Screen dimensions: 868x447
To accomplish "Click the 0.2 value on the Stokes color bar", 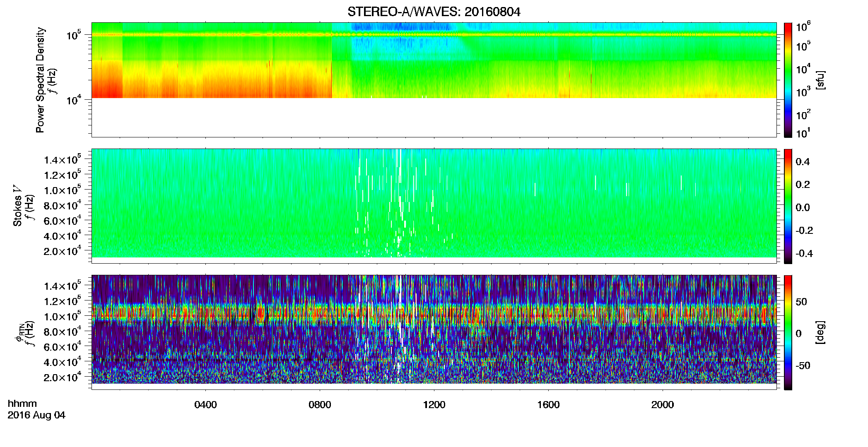I will click(x=803, y=185).
